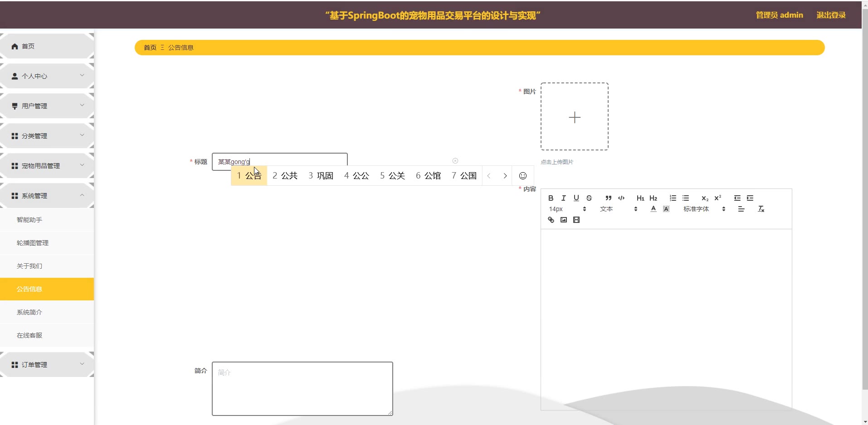This screenshot has width=868, height=425.
Task: Toggle bold formatting in the content editor
Action: coord(551,198)
